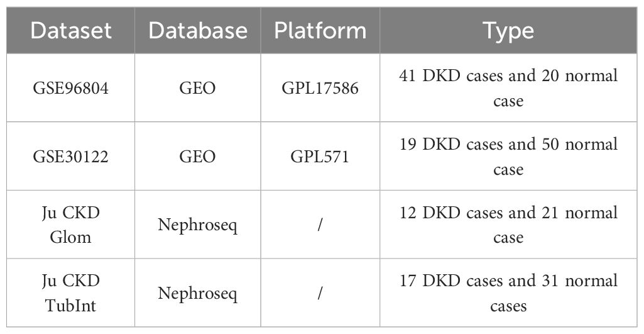Select the '41 DKD cases' type cell

click(x=508, y=88)
